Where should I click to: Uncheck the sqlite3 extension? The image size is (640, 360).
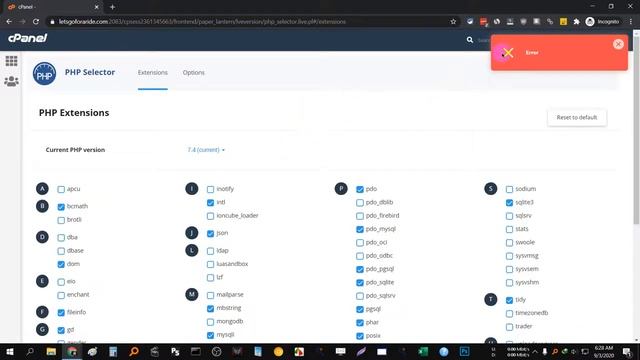point(509,203)
